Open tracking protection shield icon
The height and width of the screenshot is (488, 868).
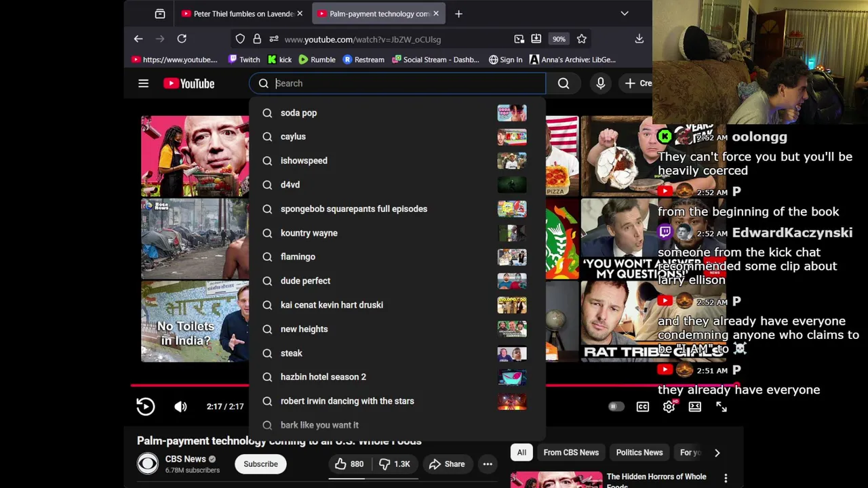(240, 39)
